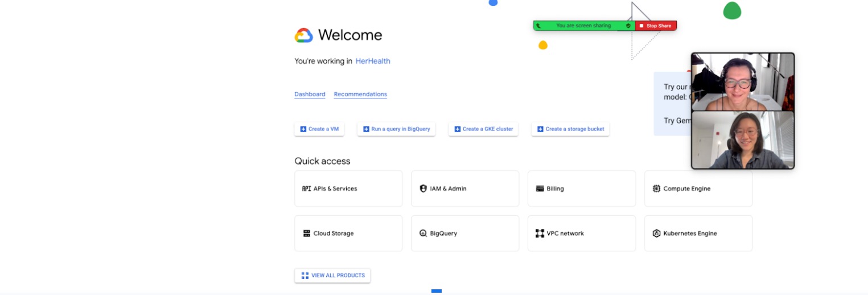The width and height of the screenshot is (868, 295).
Task: Click View All Products button
Action: tap(332, 276)
